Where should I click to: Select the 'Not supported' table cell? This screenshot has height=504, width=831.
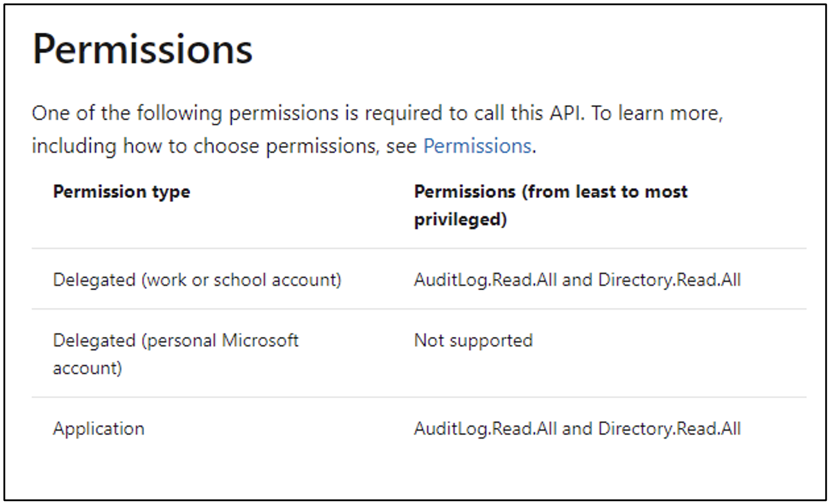pos(473,341)
